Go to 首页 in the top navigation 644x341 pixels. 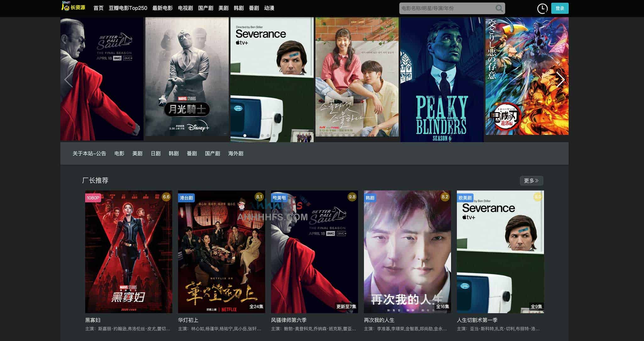[x=98, y=8]
